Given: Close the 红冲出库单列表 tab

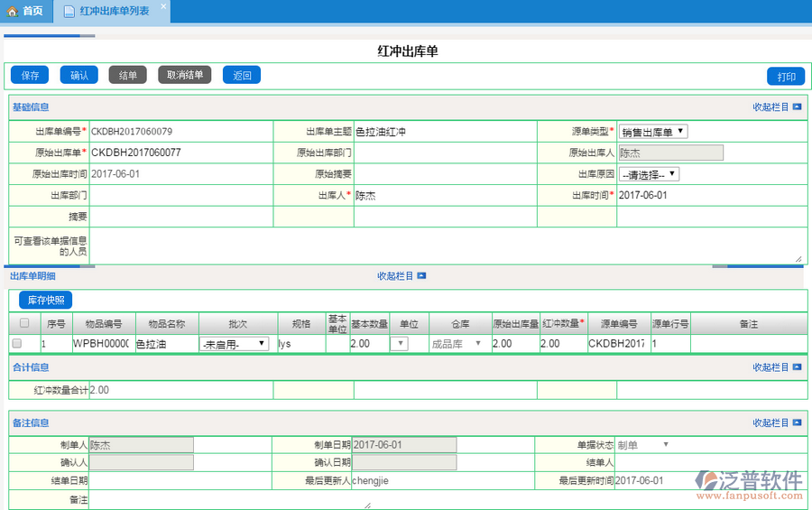Looking at the screenshot, I should tap(163, 6).
